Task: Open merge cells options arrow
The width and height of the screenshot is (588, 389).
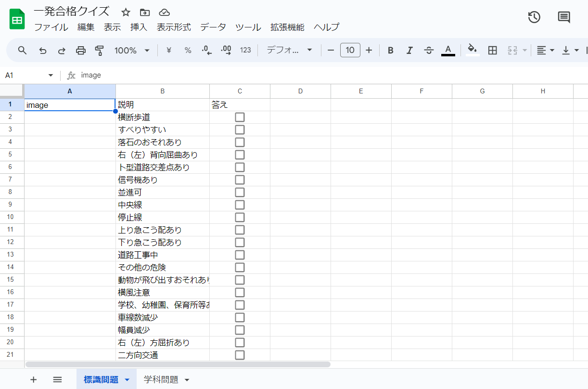Action: click(524, 50)
